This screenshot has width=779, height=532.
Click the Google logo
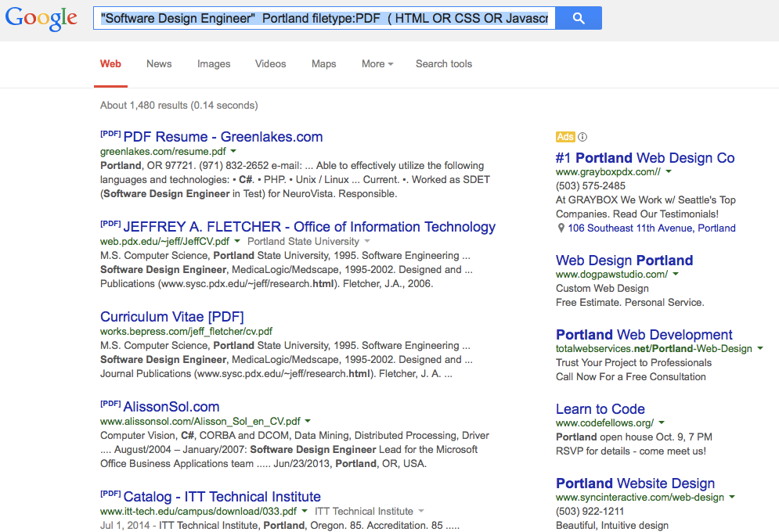(41, 18)
